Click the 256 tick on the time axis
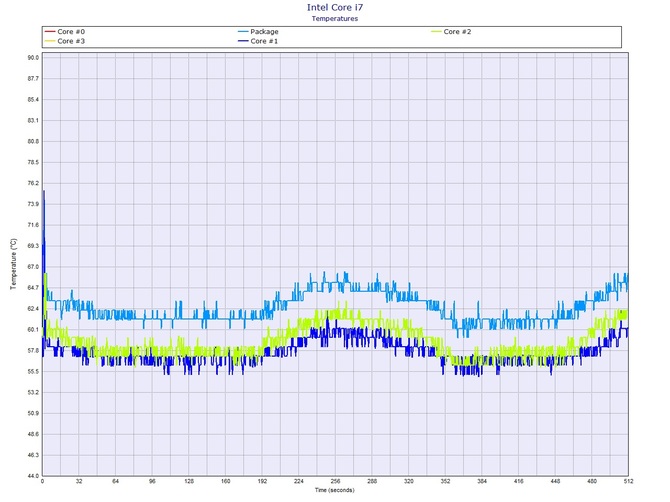Image resolution: width=670 pixels, height=502 pixels. pos(335,481)
